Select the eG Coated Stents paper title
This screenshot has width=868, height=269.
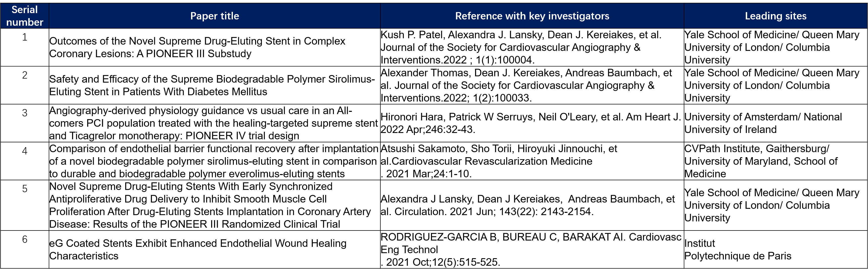pyautogui.click(x=197, y=249)
